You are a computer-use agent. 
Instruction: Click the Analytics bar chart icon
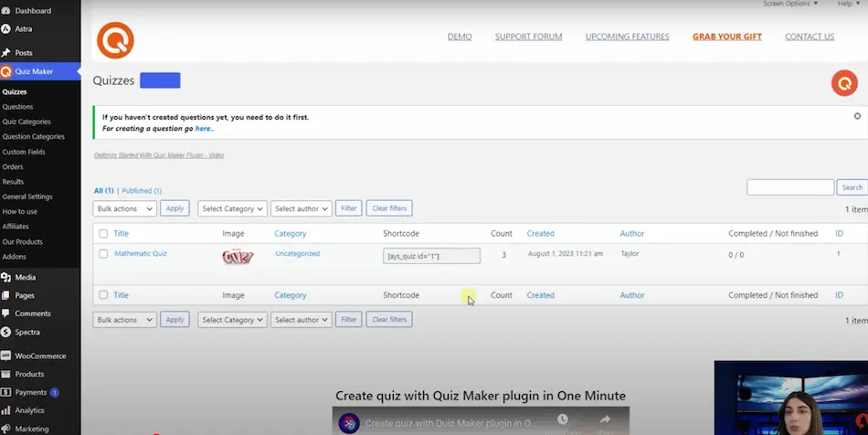[5, 410]
